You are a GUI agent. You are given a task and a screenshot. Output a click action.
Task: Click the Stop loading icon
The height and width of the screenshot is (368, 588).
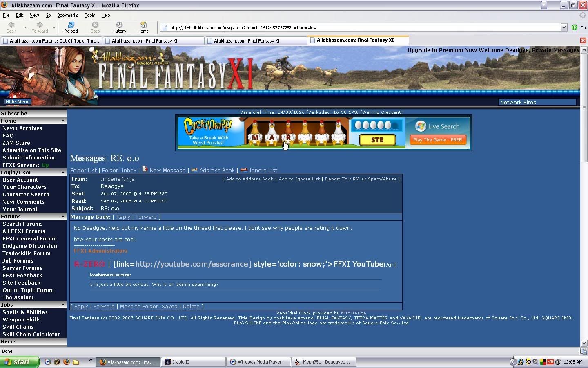[95, 27]
